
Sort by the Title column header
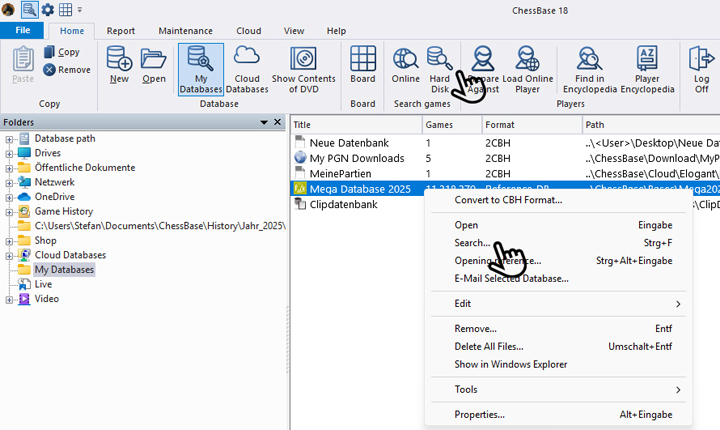click(x=356, y=124)
